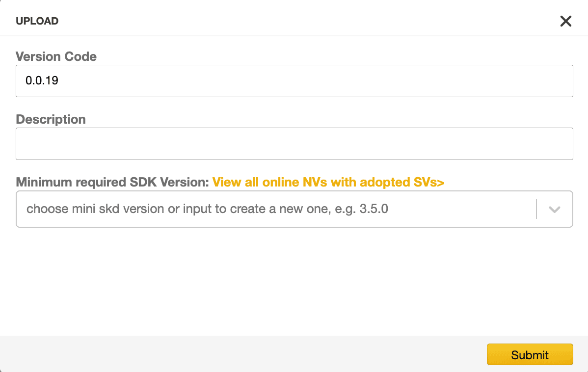The width and height of the screenshot is (588, 372).
Task: Focus the empty Description text field
Action: click(x=294, y=144)
